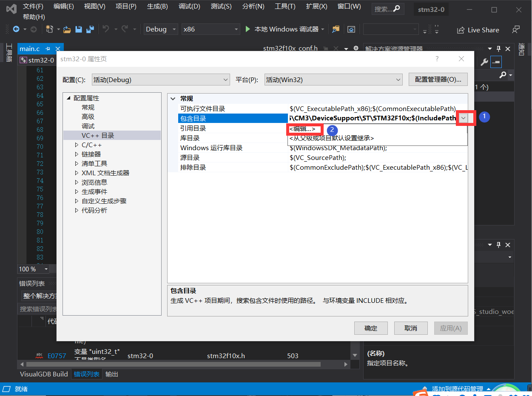Choose <从父级或项目默认设置继承> option
Screen dimensions: 532x396
332,138
